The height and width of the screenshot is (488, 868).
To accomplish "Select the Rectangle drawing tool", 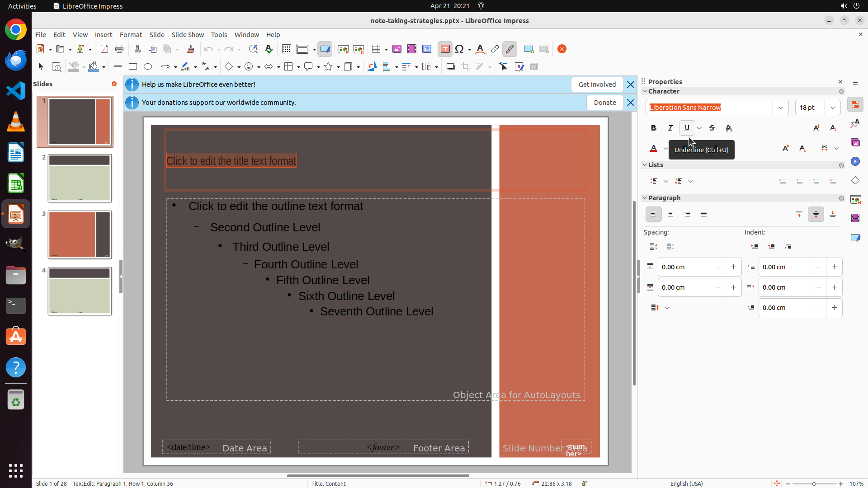I will (133, 67).
